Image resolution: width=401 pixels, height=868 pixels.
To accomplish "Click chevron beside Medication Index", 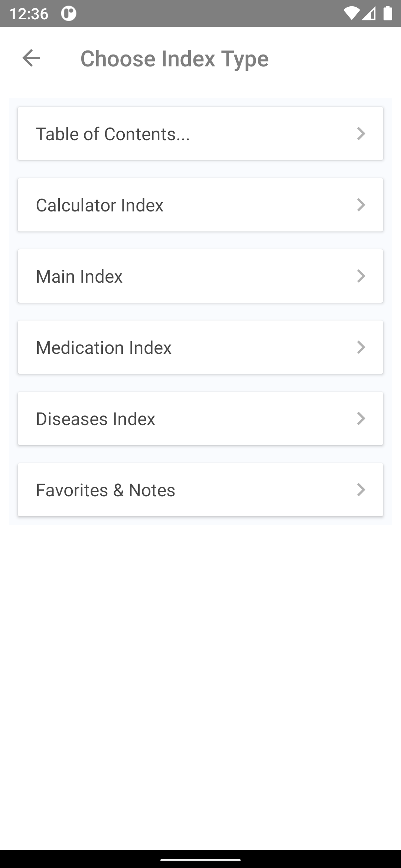I will point(361,347).
